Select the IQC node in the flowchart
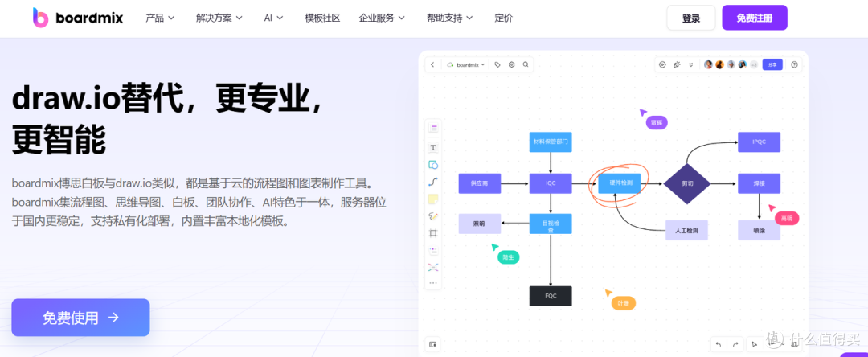 (551, 183)
